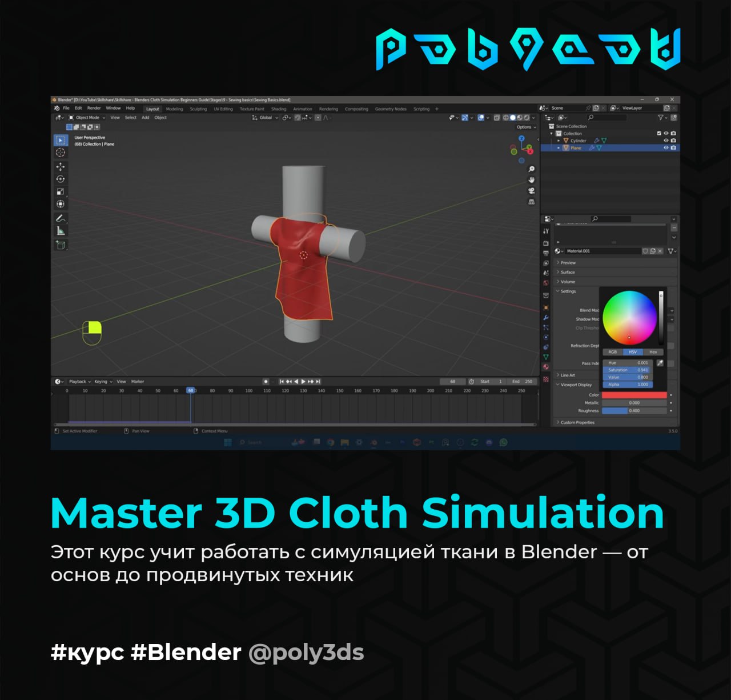The height and width of the screenshot is (700, 731).
Task: Click the Blender logo menu icon
Action: [57, 108]
